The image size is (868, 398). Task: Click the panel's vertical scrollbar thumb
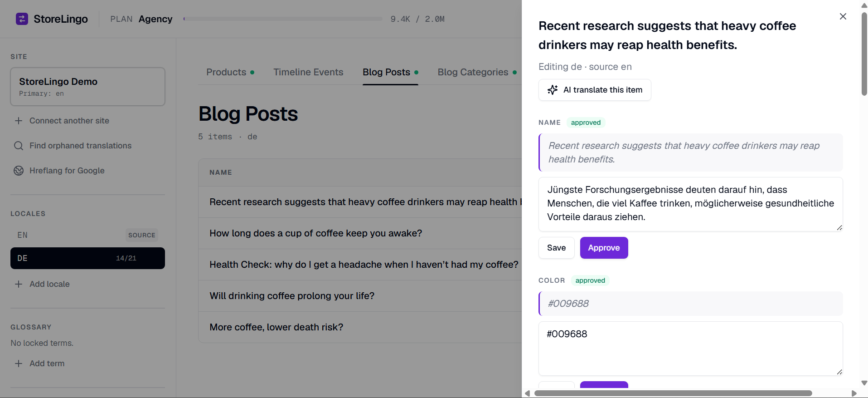[x=864, y=53]
